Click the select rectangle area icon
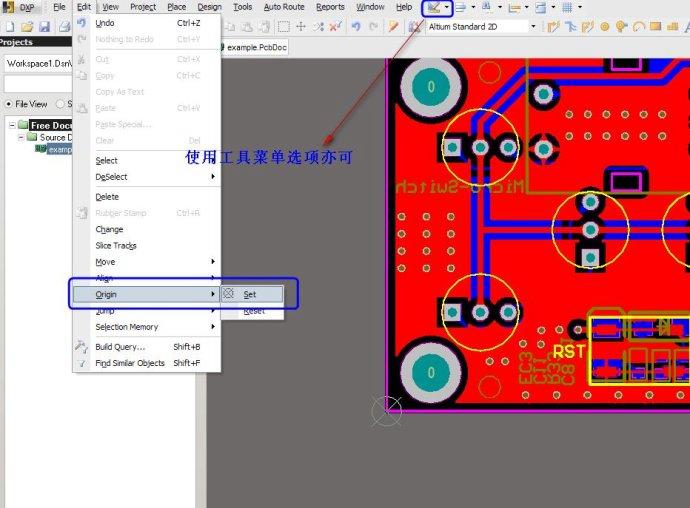The height and width of the screenshot is (508, 690). (284, 27)
